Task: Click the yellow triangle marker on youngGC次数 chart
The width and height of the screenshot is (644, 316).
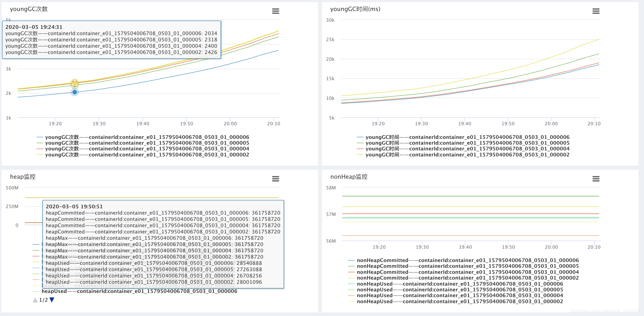Action: tap(75, 83)
